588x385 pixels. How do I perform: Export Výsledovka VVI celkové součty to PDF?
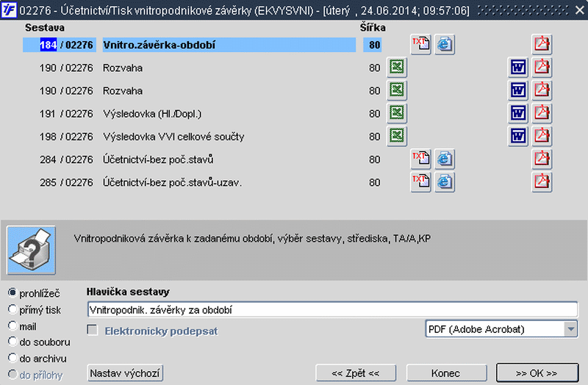542,136
